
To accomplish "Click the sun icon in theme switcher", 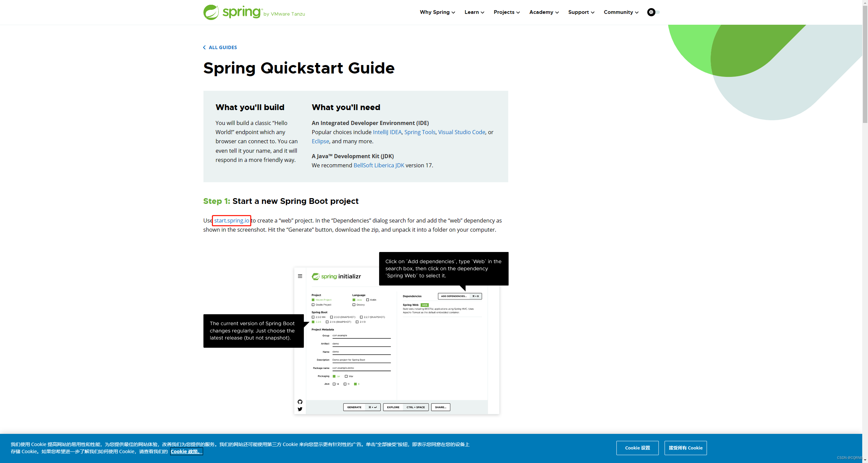I will [651, 12].
